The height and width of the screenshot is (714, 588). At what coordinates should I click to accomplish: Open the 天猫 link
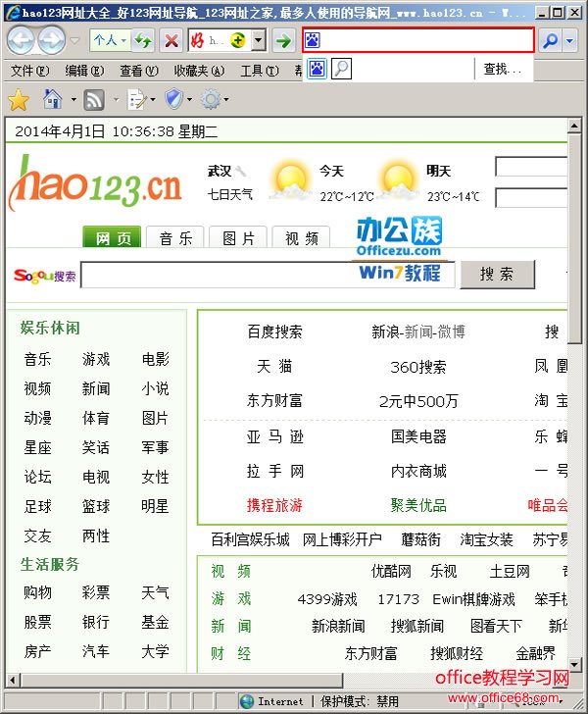(x=274, y=366)
